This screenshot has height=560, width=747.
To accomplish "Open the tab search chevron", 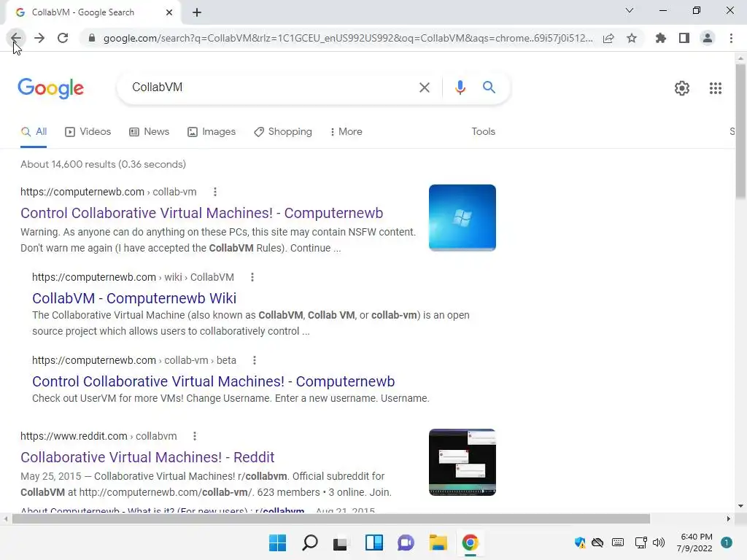I will pyautogui.click(x=630, y=10).
